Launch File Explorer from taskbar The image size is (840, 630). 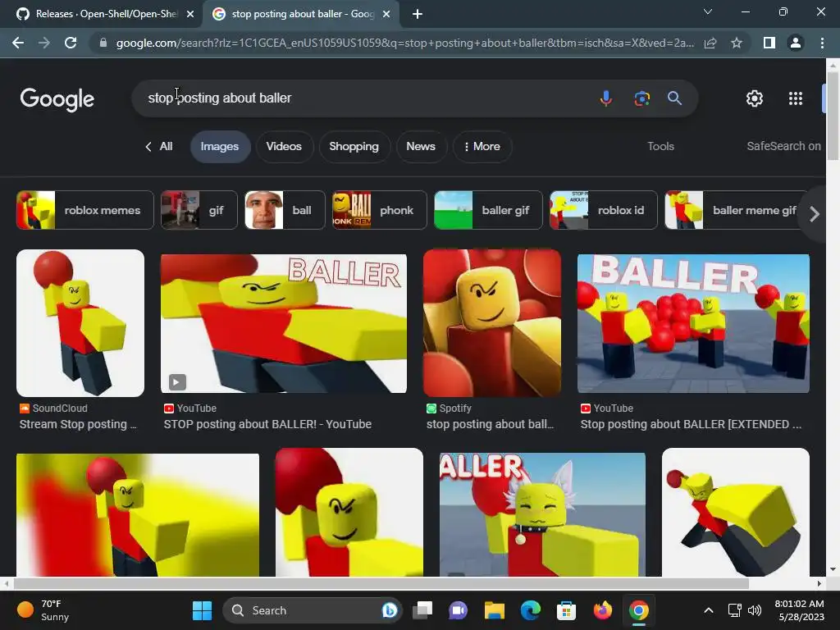click(495, 610)
